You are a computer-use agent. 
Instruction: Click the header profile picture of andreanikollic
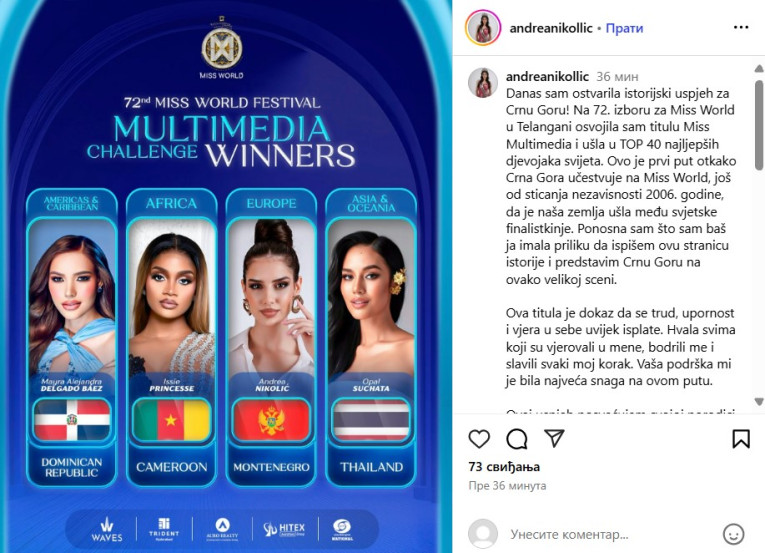(x=483, y=28)
